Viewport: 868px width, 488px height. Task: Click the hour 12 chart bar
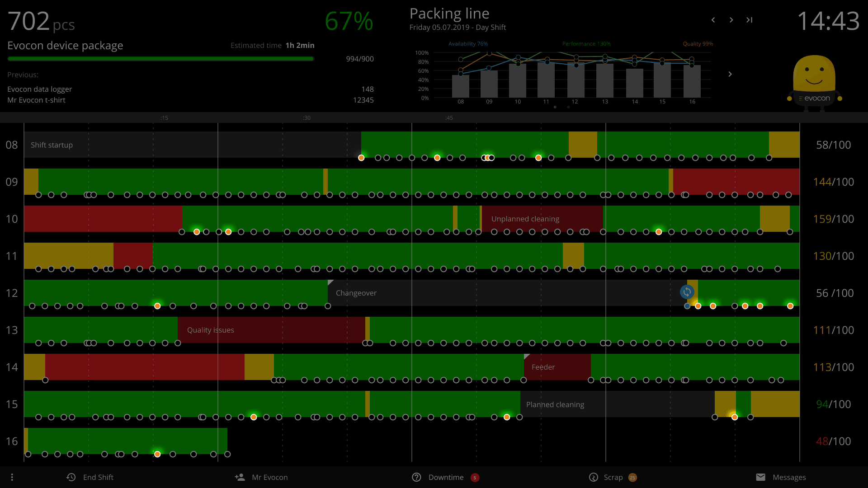coord(576,80)
